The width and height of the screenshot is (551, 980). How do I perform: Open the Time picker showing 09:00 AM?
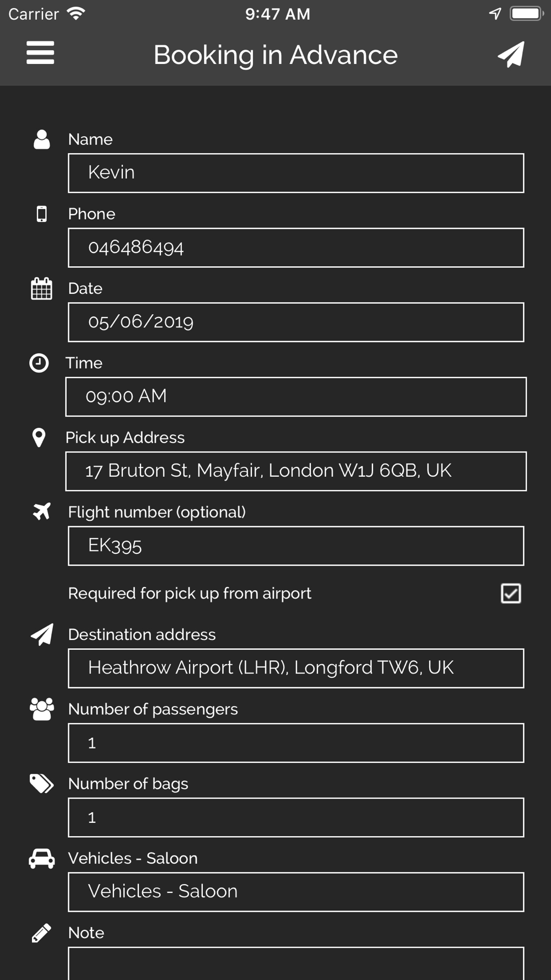[296, 397]
